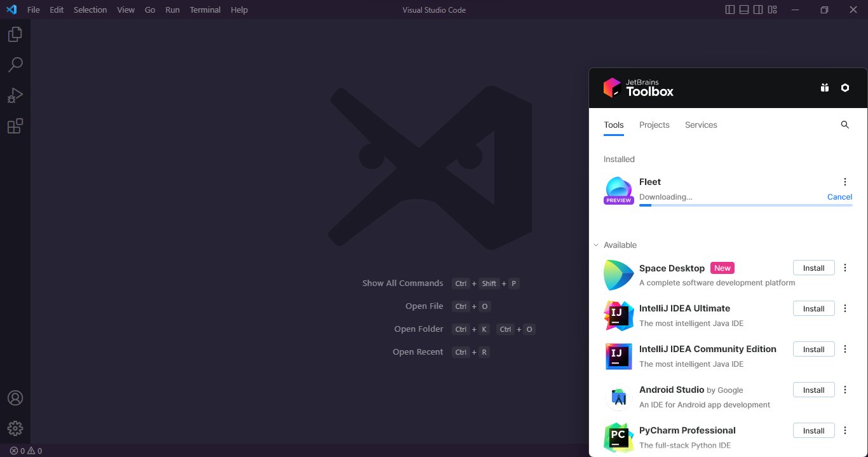Install Space Desktop

813,268
